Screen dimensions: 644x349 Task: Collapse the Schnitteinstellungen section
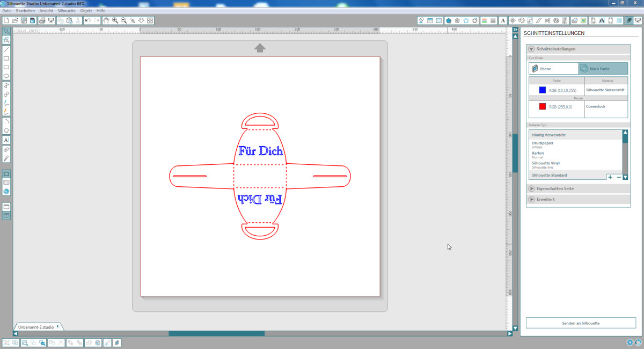(532, 49)
